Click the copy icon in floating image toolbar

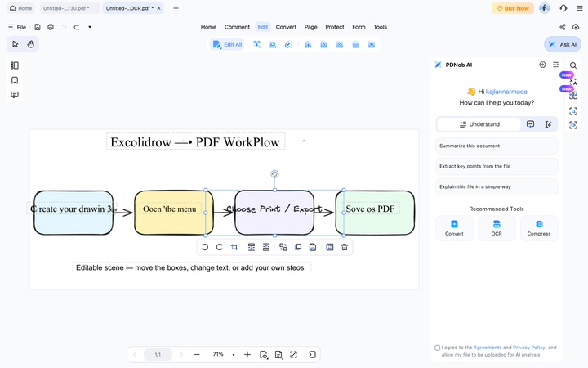pyautogui.click(x=298, y=247)
